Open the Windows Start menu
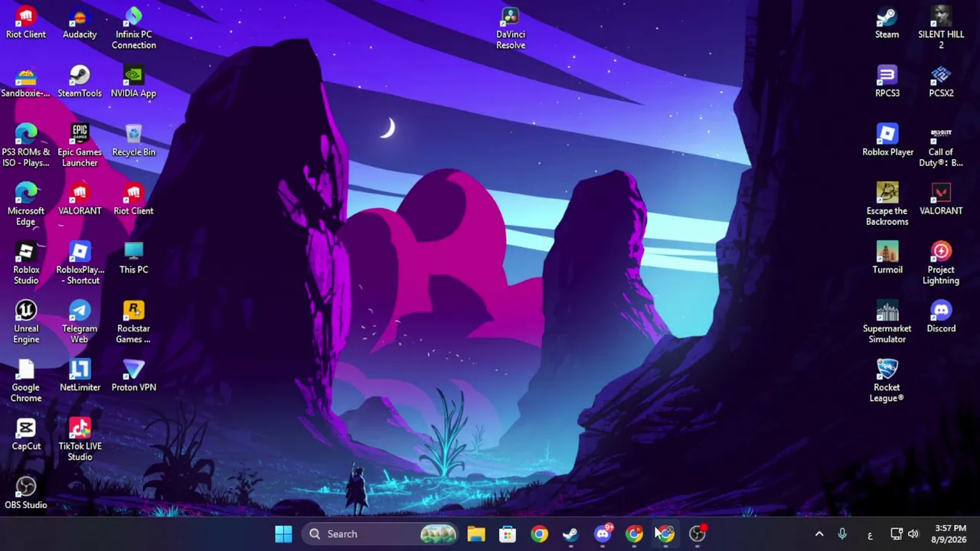Viewport: 980px width, 551px height. [283, 533]
